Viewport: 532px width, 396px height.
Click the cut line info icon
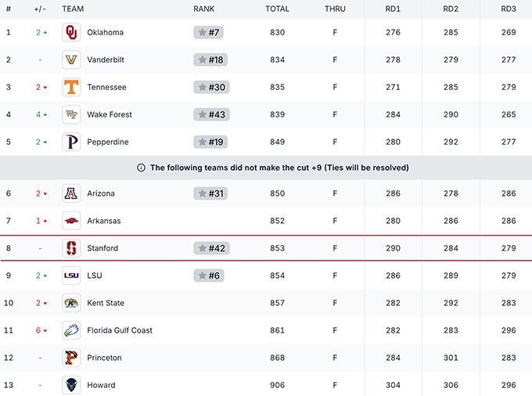click(141, 167)
